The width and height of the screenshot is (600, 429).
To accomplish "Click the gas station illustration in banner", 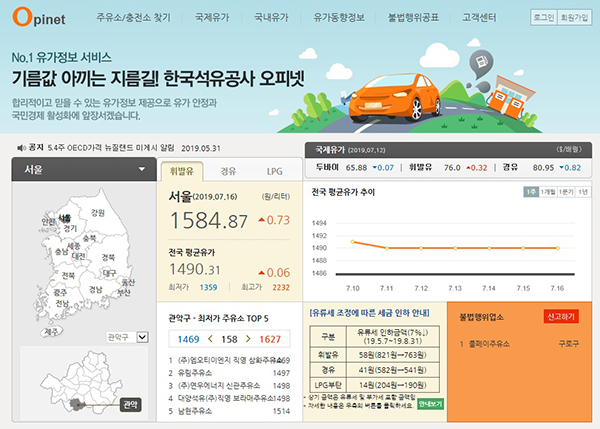I will tap(510, 97).
